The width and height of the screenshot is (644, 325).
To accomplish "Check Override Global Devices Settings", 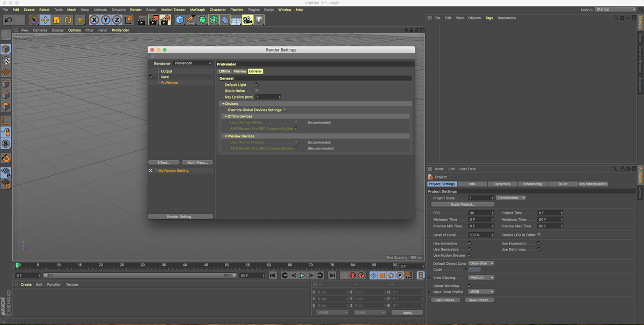I will click(x=285, y=110).
